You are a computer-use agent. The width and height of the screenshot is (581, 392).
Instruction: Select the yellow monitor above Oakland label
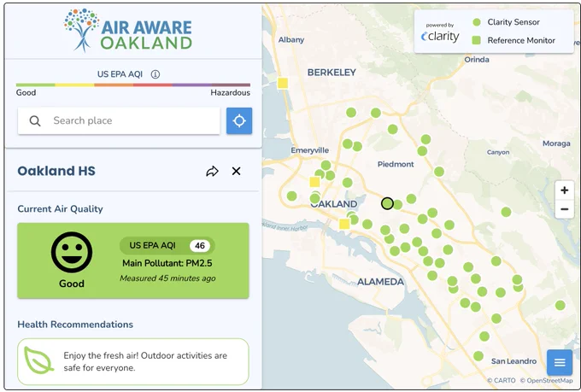click(x=314, y=182)
